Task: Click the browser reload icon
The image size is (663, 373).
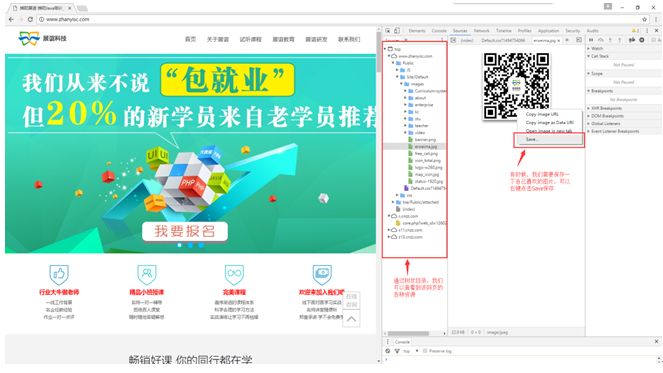Action: click(x=30, y=19)
